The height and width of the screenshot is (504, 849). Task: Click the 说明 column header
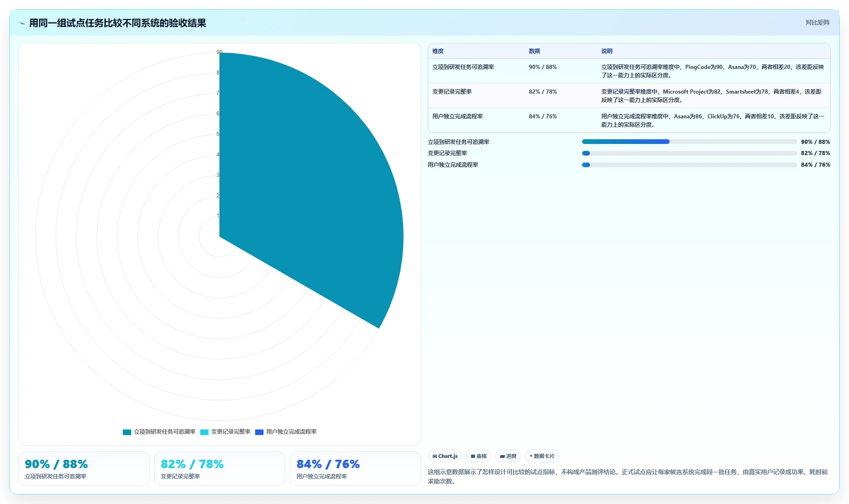pos(607,51)
